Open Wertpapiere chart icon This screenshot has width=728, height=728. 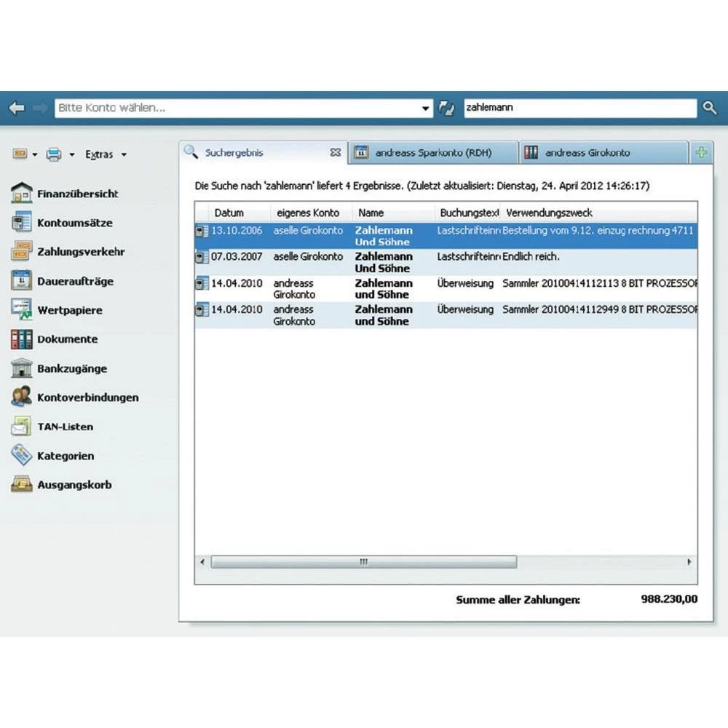[22, 310]
